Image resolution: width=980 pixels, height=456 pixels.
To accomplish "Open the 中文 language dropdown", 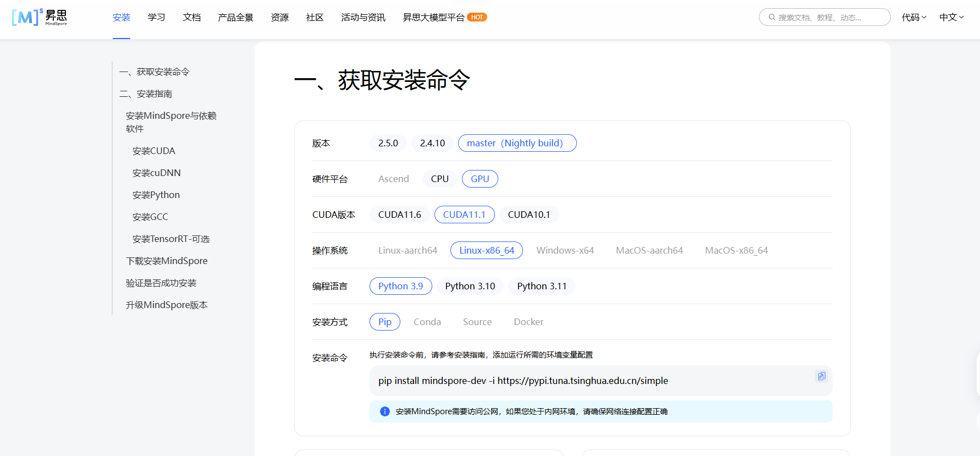I will coord(951,17).
